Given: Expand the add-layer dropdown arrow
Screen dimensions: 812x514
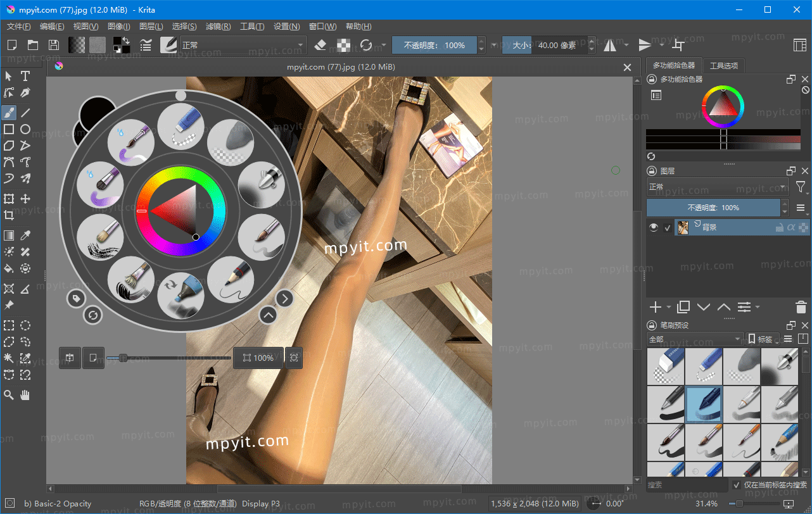Looking at the screenshot, I should [669, 307].
